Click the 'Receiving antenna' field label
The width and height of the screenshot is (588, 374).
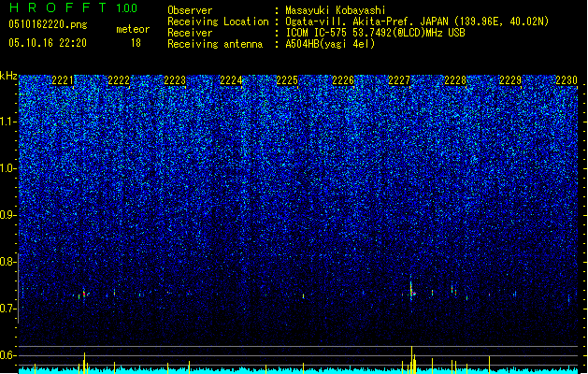(x=215, y=44)
